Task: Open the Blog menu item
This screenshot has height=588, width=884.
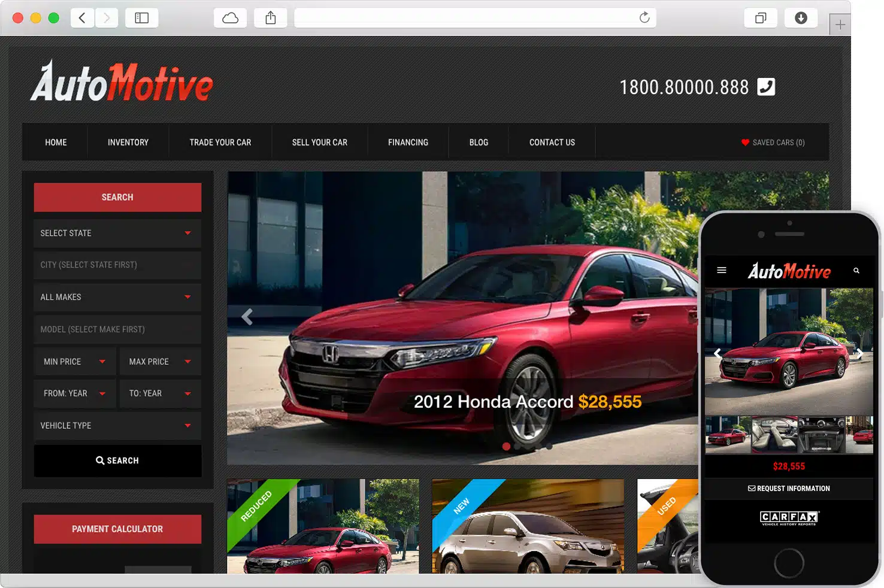Action: pos(479,143)
